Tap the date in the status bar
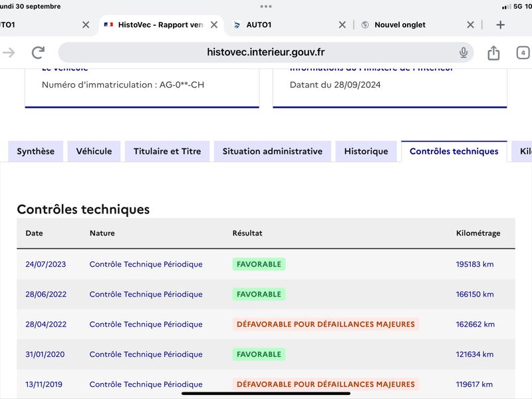The width and height of the screenshot is (532, 399). click(x=30, y=6)
